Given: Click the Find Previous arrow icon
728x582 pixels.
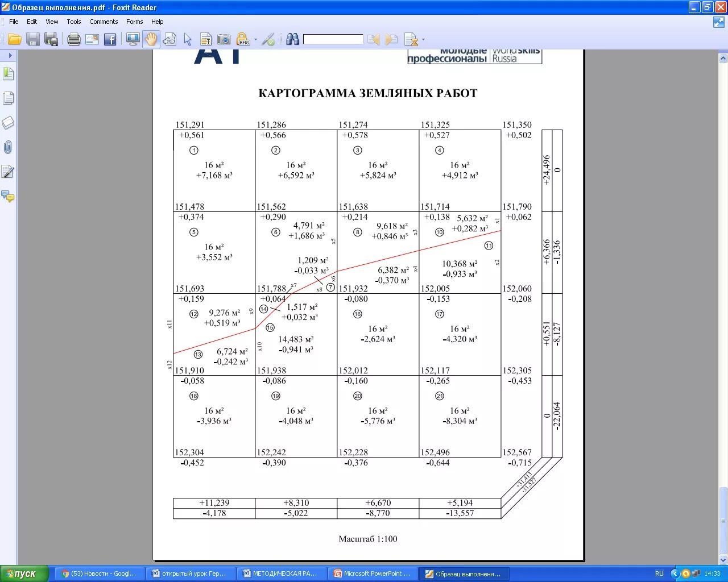Looking at the screenshot, I should point(373,39).
